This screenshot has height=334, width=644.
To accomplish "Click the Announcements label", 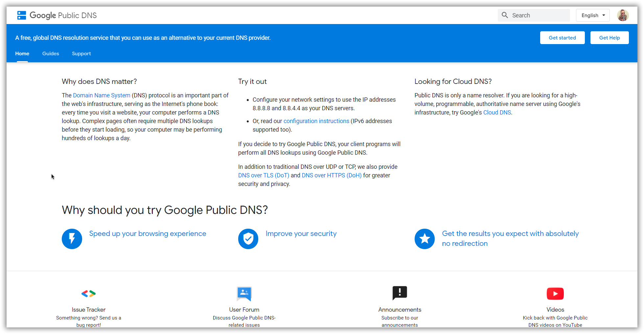I will (x=400, y=310).
